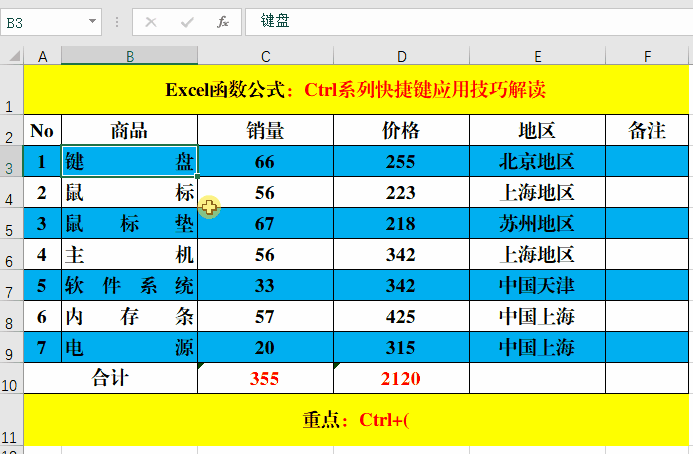Image resolution: width=693 pixels, height=454 pixels.
Task: Click sales value 66
Action: [265, 161]
